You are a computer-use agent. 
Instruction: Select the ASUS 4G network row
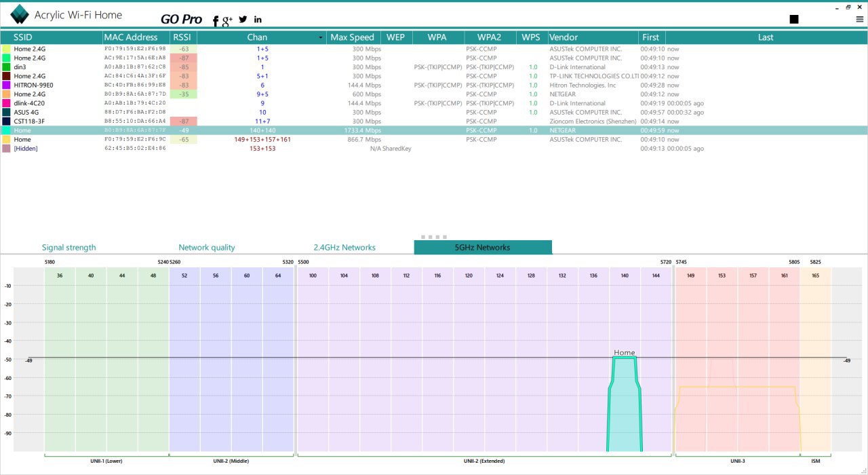tap(26, 112)
